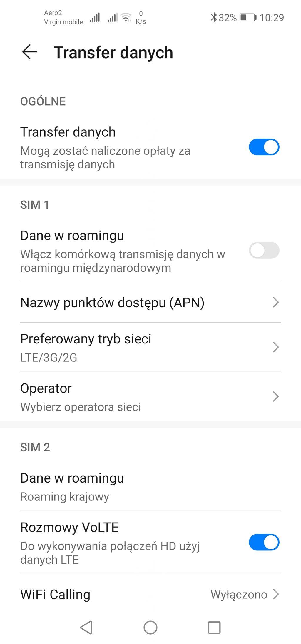The width and height of the screenshot is (301, 644).
Task: Expand Preferowany tryb sieci chevron
Action: pyautogui.click(x=275, y=347)
